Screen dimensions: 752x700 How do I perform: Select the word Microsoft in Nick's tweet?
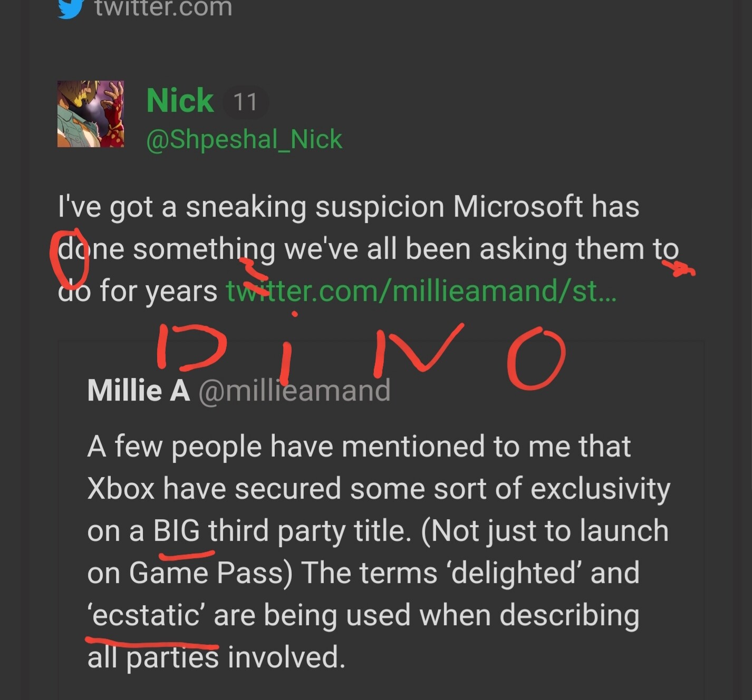(x=518, y=206)
